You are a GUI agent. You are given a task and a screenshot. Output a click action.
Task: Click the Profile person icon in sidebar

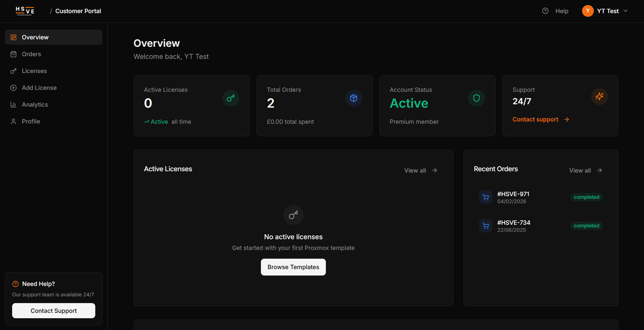coord(13,121)
